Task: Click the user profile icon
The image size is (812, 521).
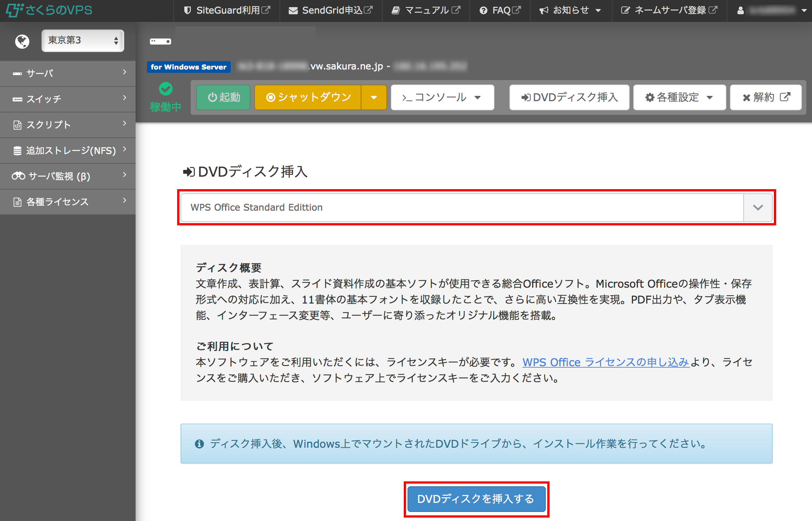Action: point(740,11)
